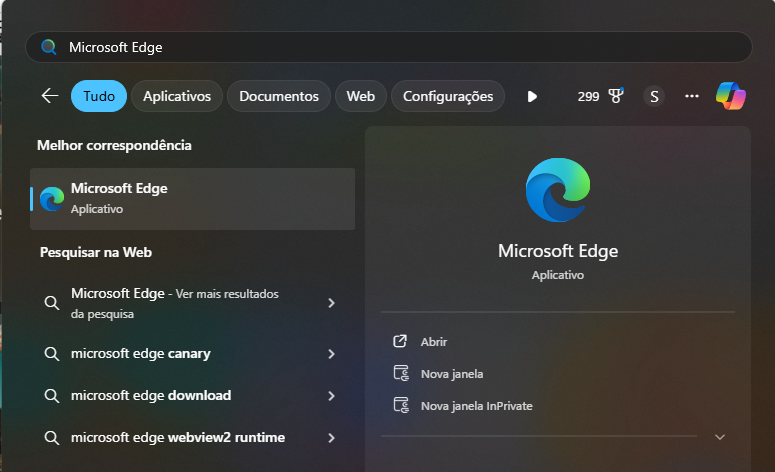Screen dimensions: 775x472
Task: Click the three-dots more options icon
Action: click(x=692, y=96)
